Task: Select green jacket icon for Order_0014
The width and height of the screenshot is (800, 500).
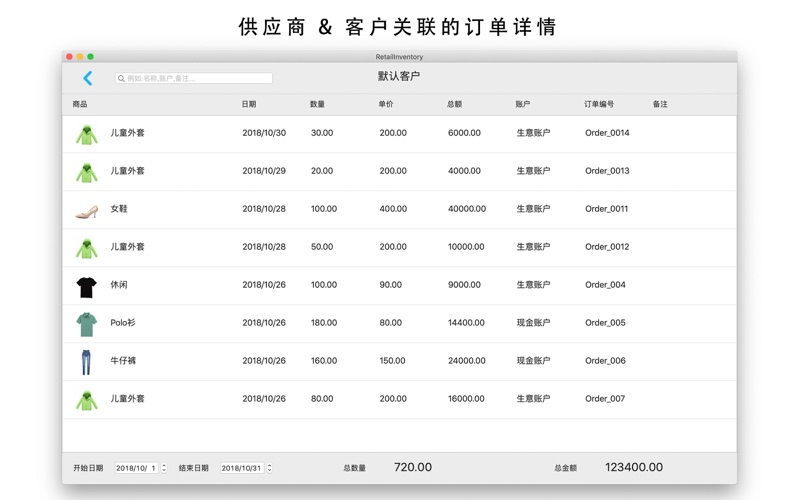Action: pyautogui.click(x=87, y=134)
